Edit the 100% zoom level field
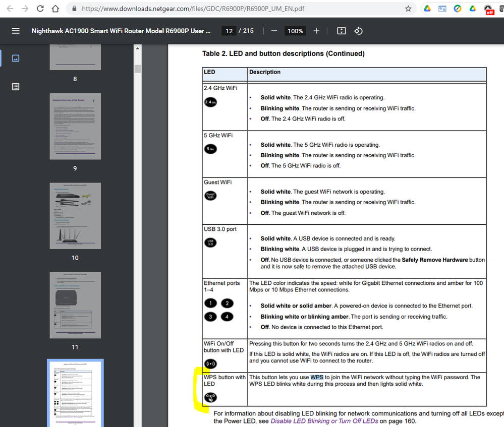The image size is (504, 427). [x=295, y=31]
